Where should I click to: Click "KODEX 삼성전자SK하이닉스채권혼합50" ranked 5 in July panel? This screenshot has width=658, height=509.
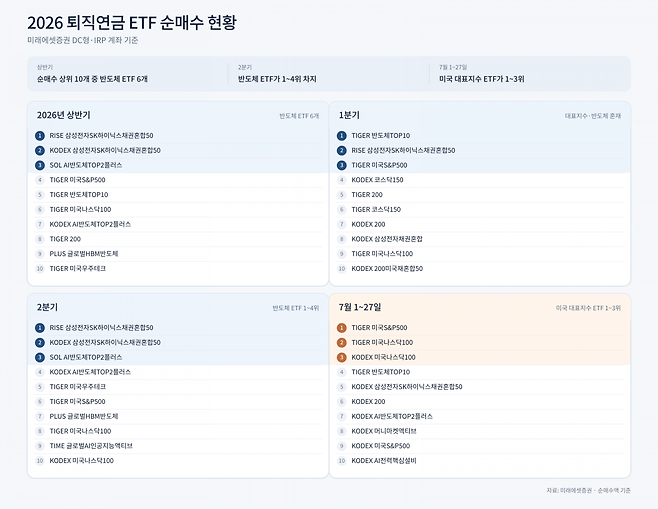pos(407,386)
